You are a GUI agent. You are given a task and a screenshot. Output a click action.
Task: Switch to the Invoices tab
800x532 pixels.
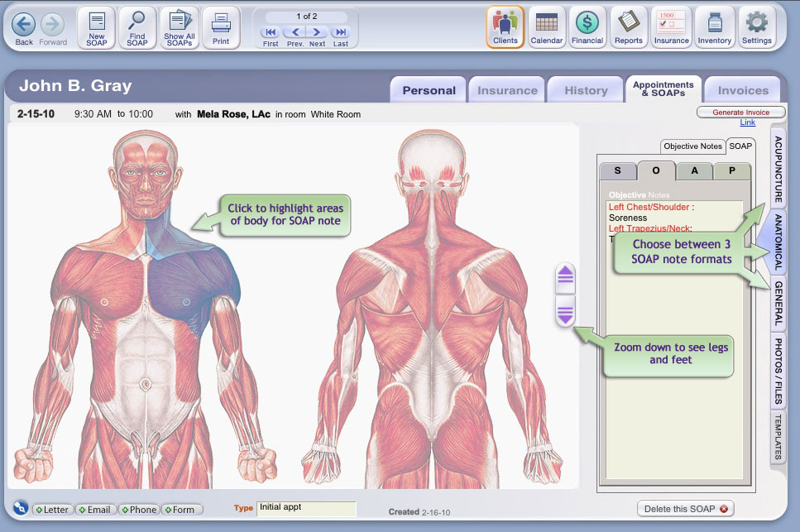(743, 90)
